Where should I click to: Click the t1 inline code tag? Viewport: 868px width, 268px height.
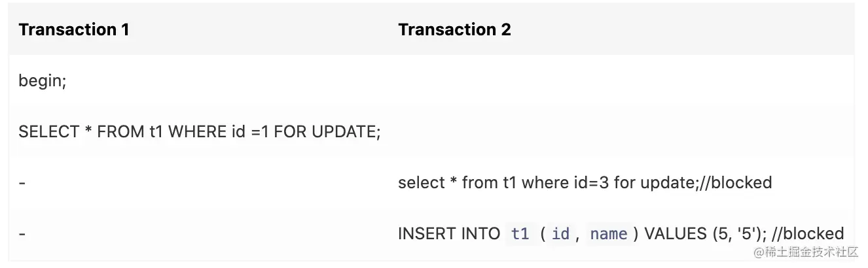[x=520, y=233]
